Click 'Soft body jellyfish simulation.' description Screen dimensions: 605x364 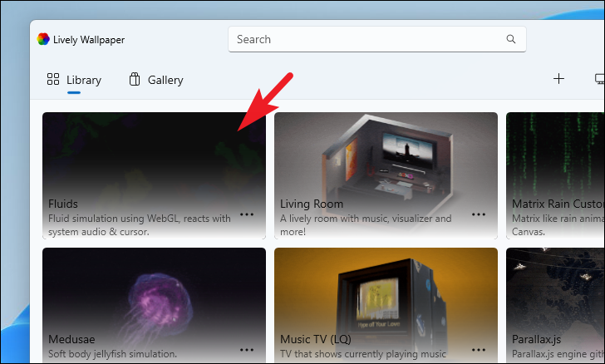112,354
